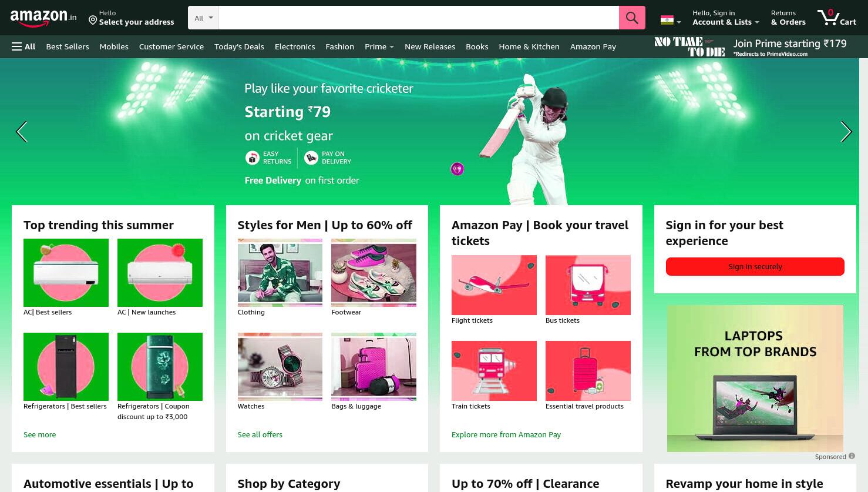Click the location pin address icon
The width and height of the screenshot is (868, 492).
(x=93, y=21)
